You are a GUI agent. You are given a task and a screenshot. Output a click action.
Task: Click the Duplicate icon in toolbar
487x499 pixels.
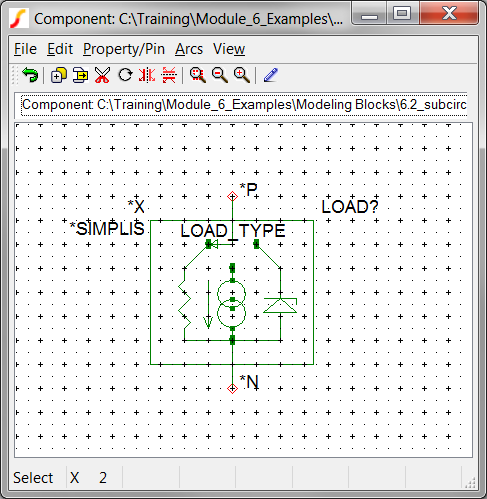[59, 75]
